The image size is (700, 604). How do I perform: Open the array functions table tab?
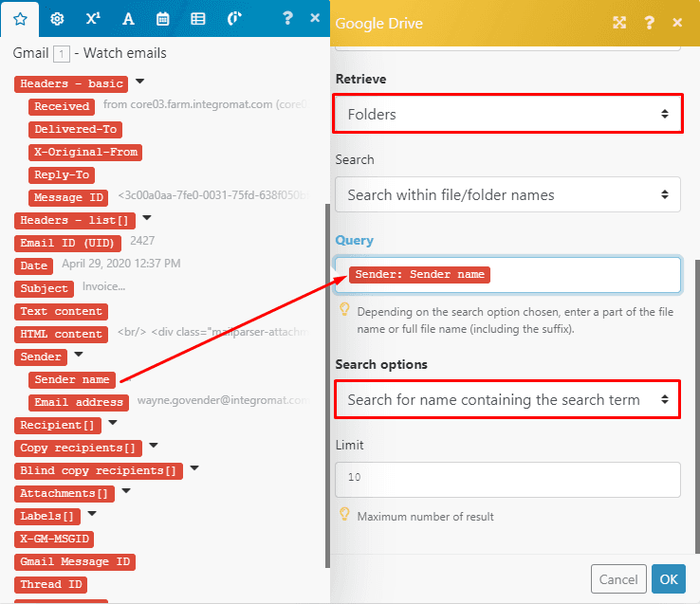pos(197,19)
